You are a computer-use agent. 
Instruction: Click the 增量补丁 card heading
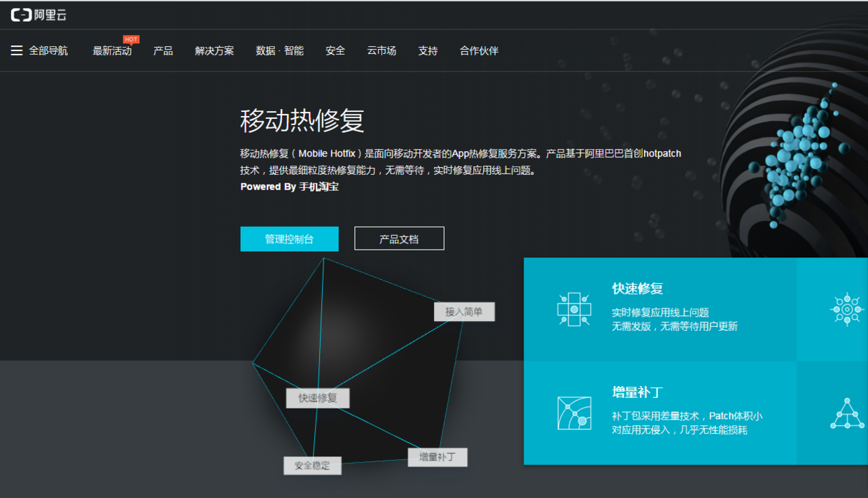[x=637, y=392]
